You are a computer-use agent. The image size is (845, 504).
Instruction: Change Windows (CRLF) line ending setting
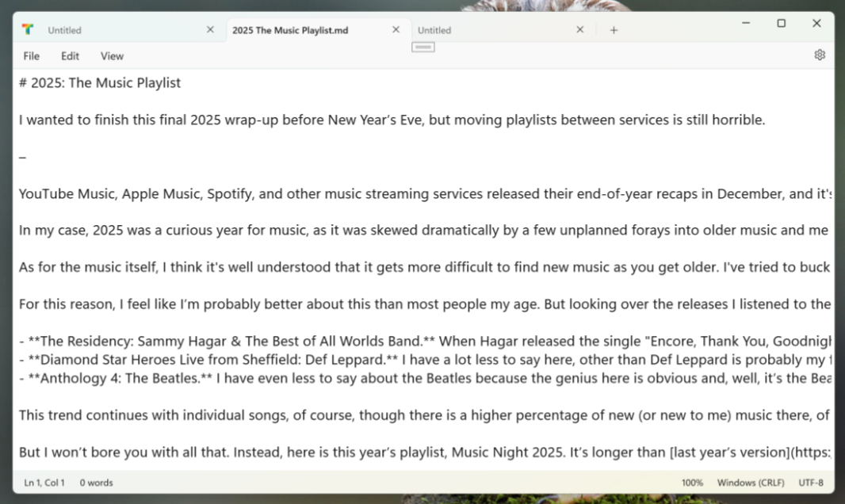(x=750, y=483)
